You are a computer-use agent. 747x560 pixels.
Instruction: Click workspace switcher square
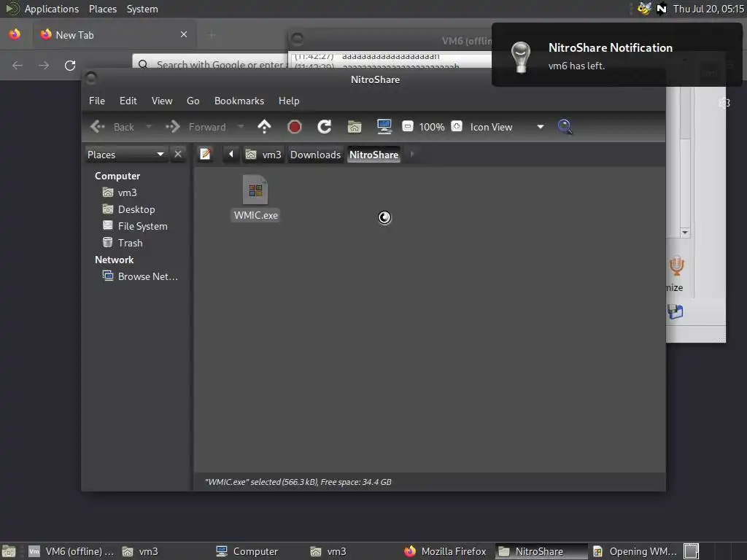click(x=692, y=551)
